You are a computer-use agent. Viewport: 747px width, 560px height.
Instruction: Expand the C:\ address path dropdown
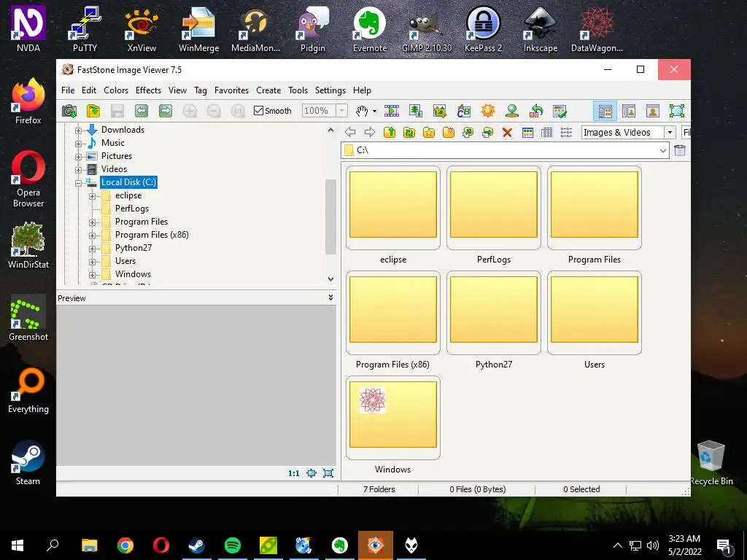point(662,150)
